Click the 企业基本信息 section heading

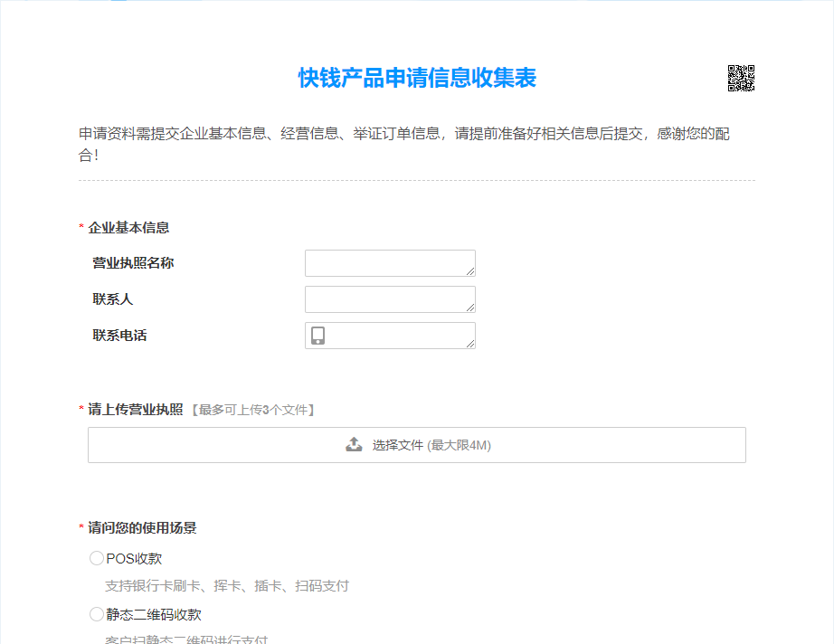click(x=128, y=228)
